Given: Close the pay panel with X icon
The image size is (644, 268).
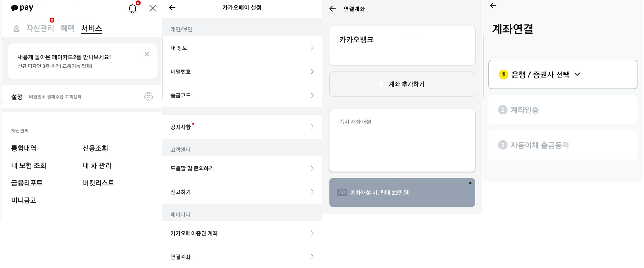Looking at the screenshot, I should (x=152, y=8).
